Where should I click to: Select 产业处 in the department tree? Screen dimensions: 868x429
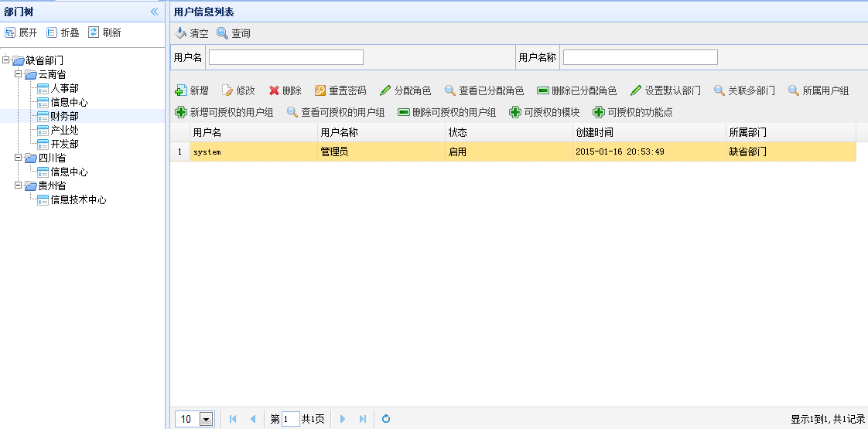pyautogui.click(x=65, y=130)
